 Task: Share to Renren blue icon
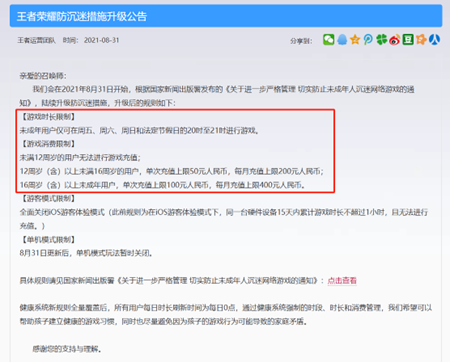pos(434,40)
